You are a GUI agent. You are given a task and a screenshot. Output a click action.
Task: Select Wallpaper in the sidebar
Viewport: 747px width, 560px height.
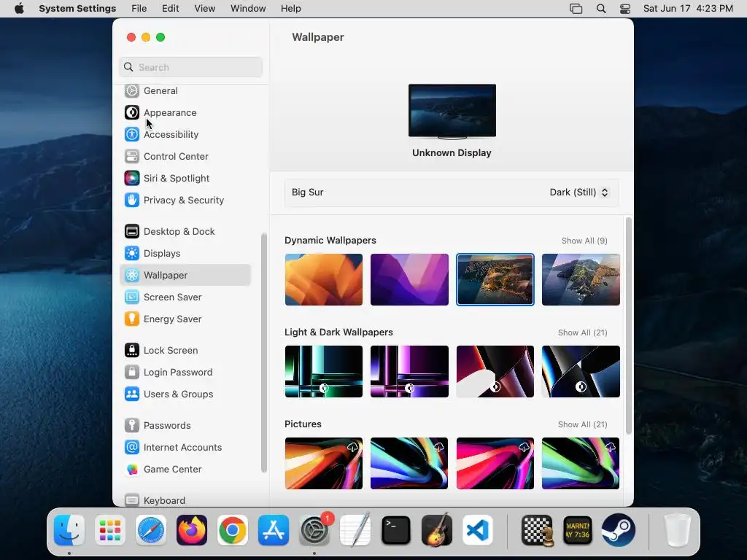click(185, 275)
